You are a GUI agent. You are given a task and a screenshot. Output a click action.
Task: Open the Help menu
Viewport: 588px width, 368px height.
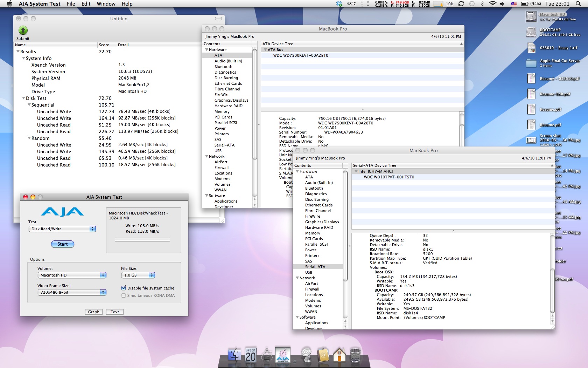click(127, 4)
